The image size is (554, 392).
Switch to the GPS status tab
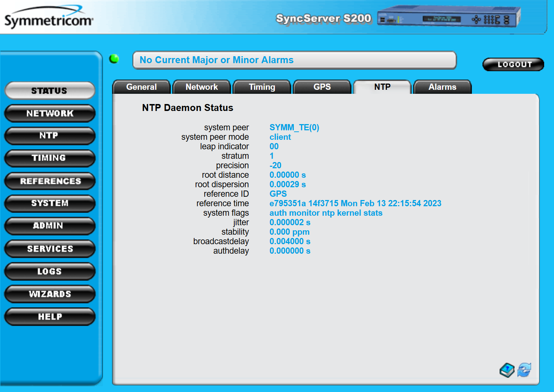(322, 87)
